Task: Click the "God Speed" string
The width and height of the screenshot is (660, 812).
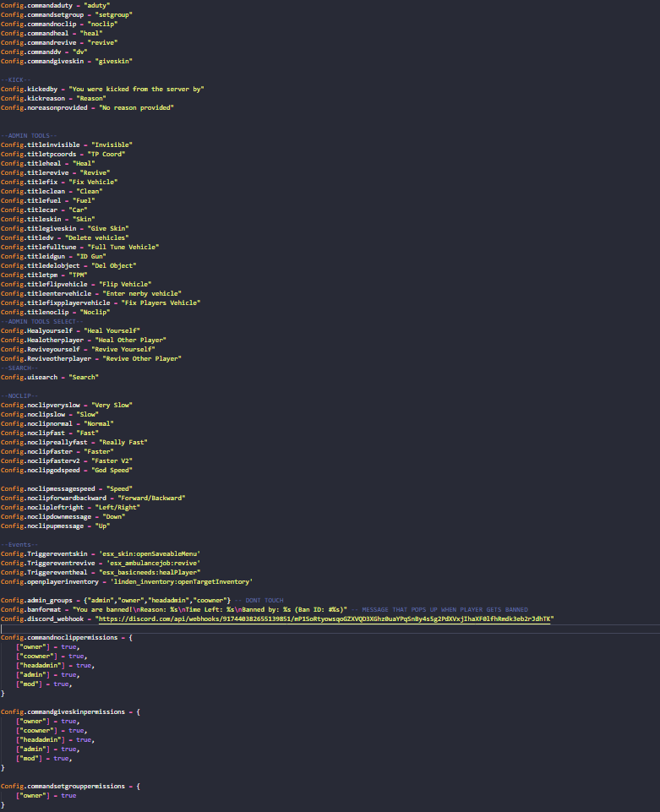Action: coord(112,471)
